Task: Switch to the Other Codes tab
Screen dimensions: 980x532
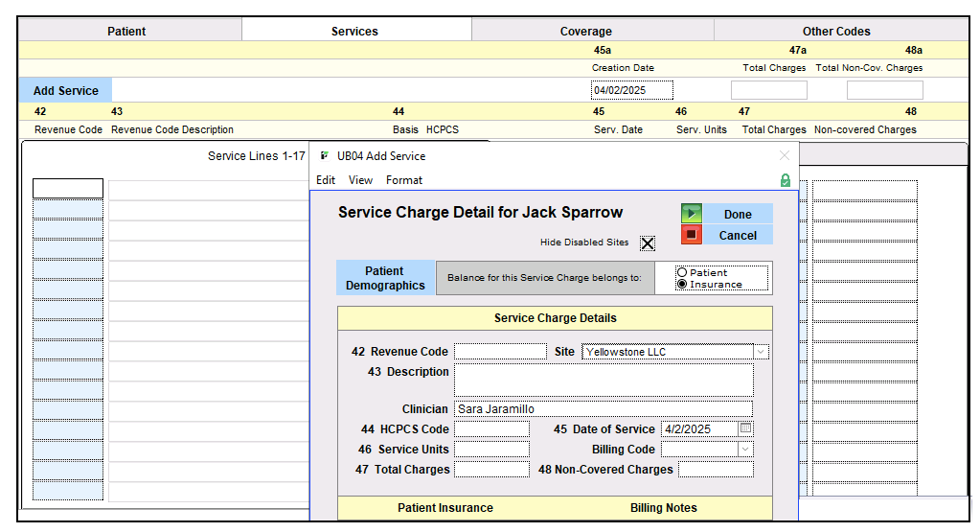Action: [x=836, y=31]
